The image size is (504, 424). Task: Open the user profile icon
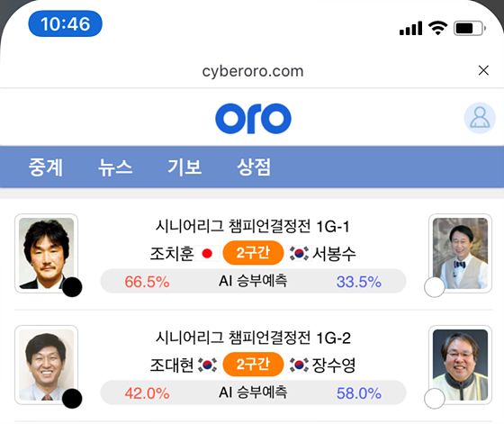point(480,118)
